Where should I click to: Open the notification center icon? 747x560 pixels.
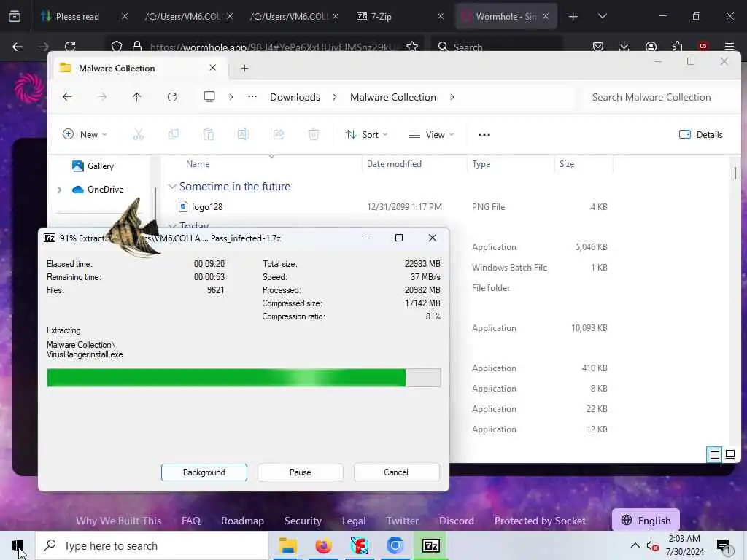[x=724, y=546]
